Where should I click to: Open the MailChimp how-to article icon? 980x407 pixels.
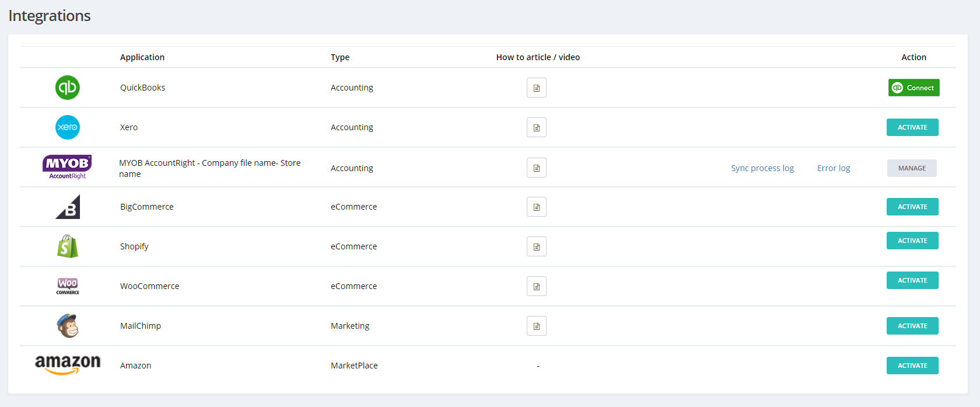(536, 326)
